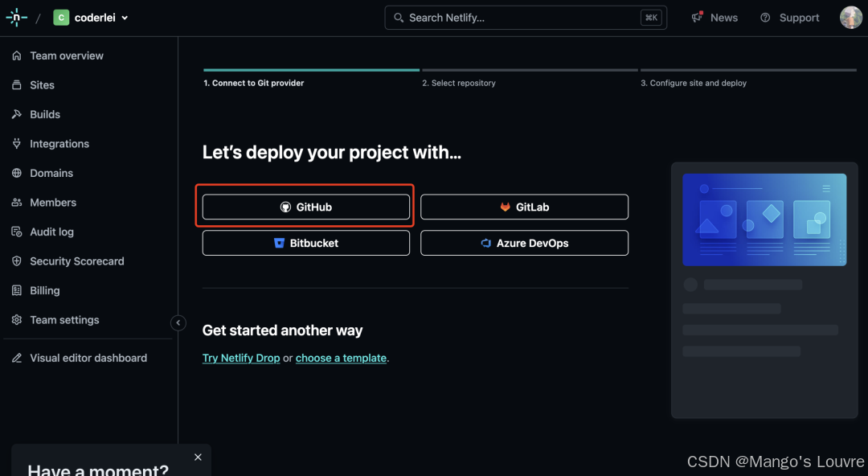The image size is (868, 476).
Task: Navigate to Builds page
Action: [x=45, y=114]
